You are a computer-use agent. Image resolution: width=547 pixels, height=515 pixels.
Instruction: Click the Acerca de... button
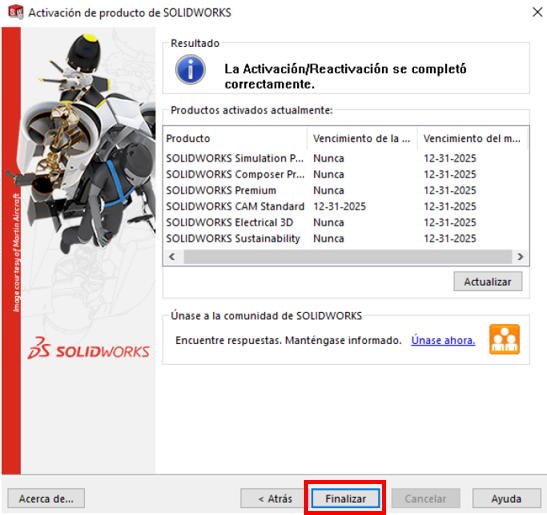pyautogui.click(x=46, y=499)
